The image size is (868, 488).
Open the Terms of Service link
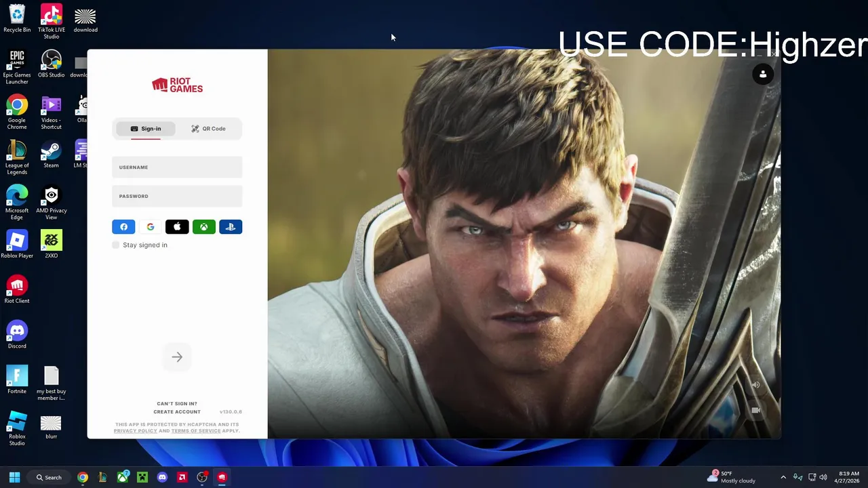pyautogui.click(x=196, y=431)
